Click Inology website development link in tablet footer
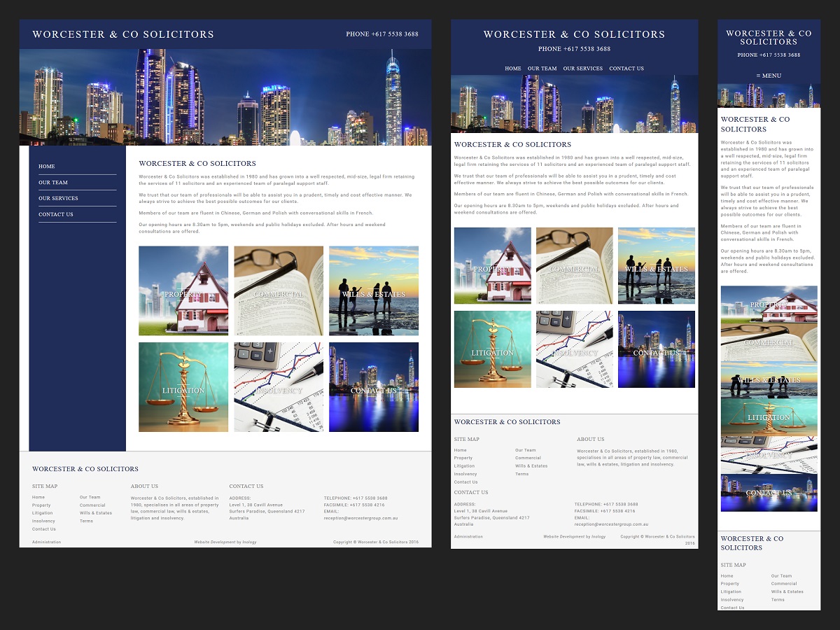This screenshot has height=630, width=840. point(597,537)
